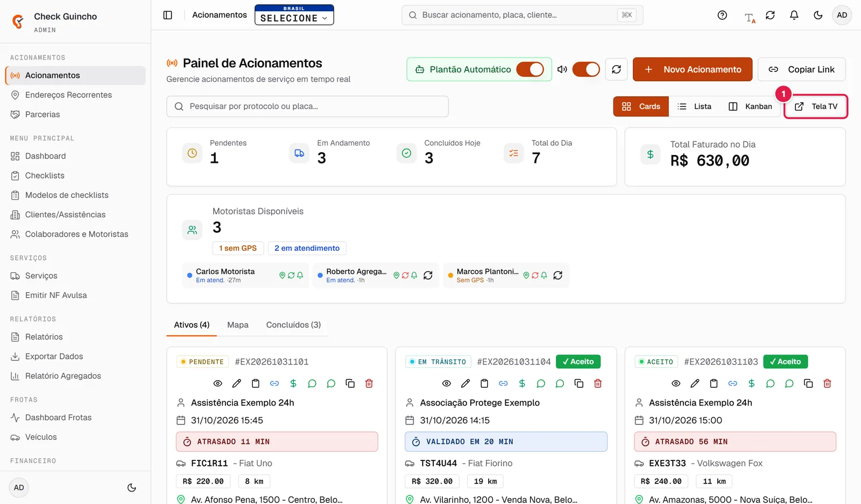Switch to dark mode in header

tap(818, 15)
